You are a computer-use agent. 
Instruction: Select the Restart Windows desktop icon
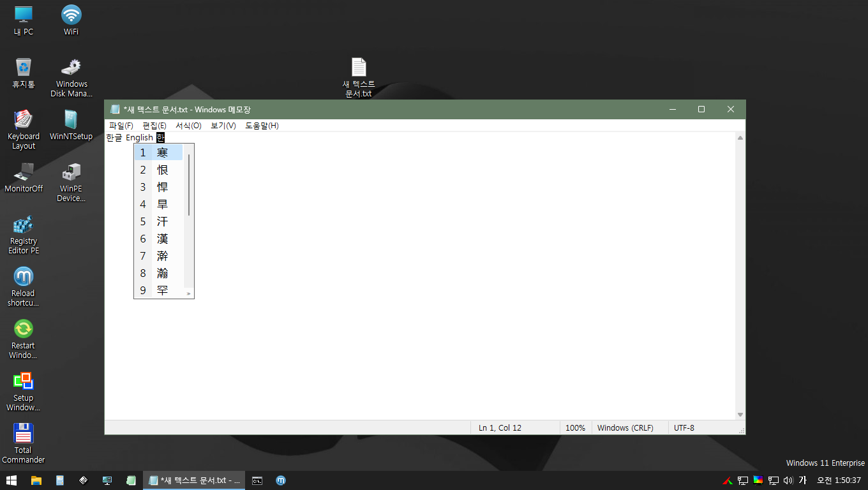tap(24, 339)
